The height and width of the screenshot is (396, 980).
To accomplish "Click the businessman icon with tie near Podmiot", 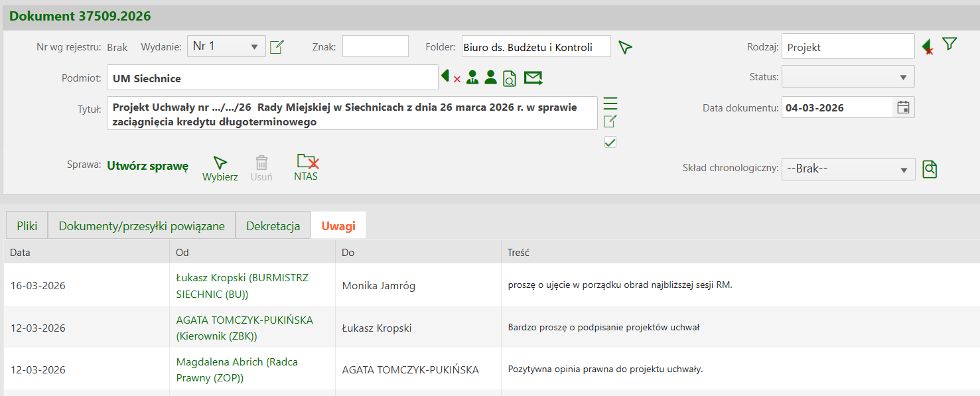I will point(472,78).
